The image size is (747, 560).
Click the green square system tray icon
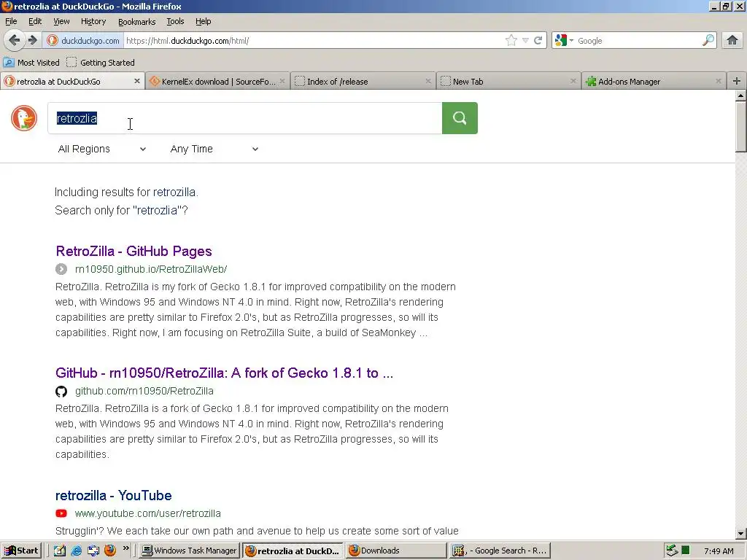686,551
